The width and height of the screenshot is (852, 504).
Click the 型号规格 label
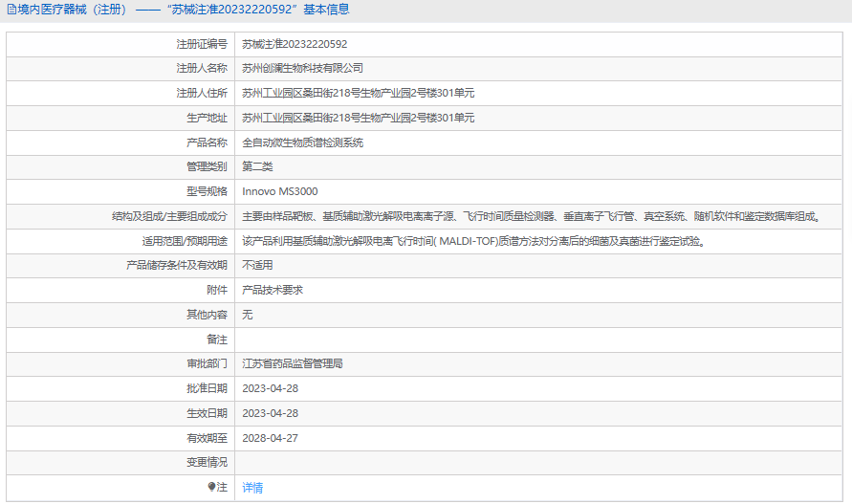(x=207, y=191)
